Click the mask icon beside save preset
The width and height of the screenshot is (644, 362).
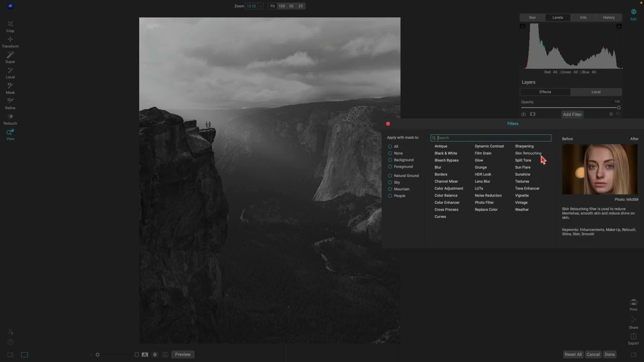tap(533, 114)
